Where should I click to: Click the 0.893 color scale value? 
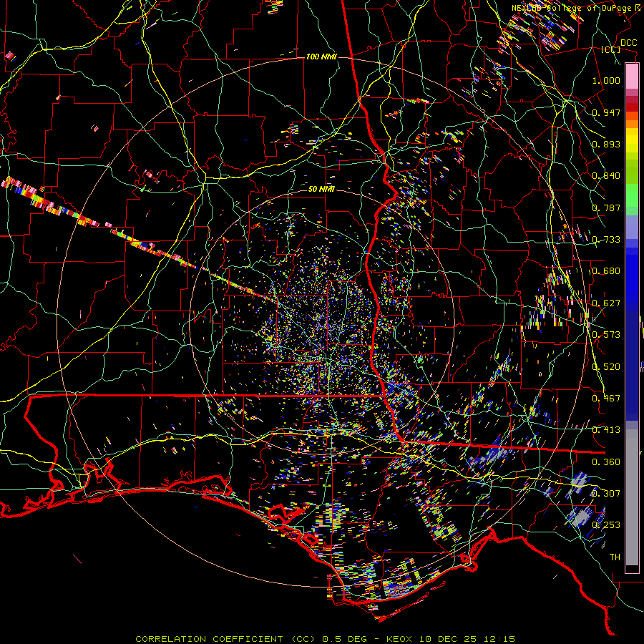[x=606, y=144]
